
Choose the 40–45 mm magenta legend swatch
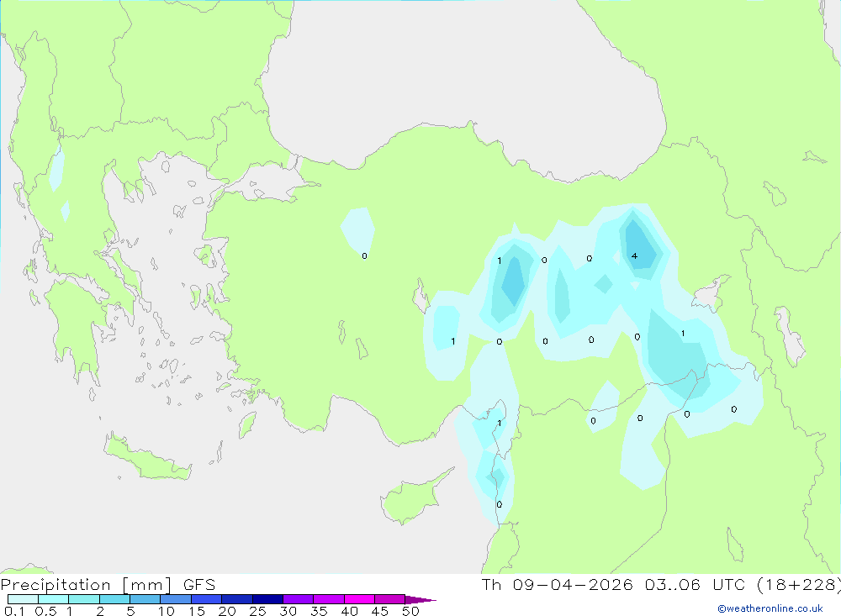pyautogui.click(x=359, y=599)
